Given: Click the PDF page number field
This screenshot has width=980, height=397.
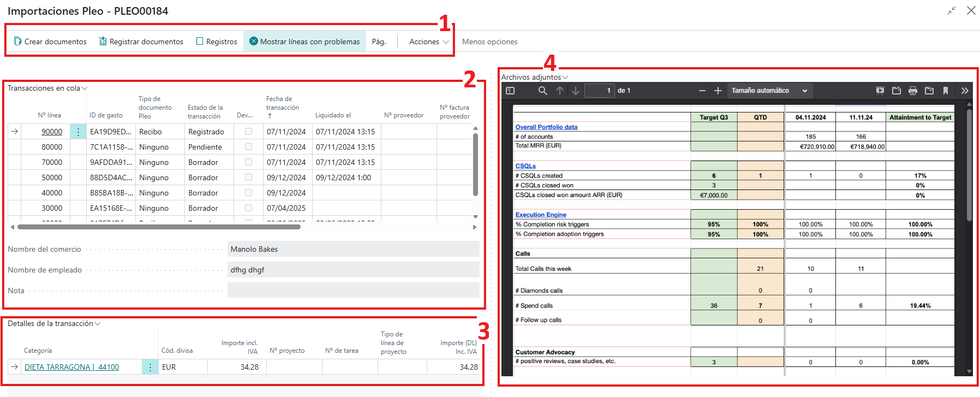Looking at the screenshot, I should click(599, 91).
